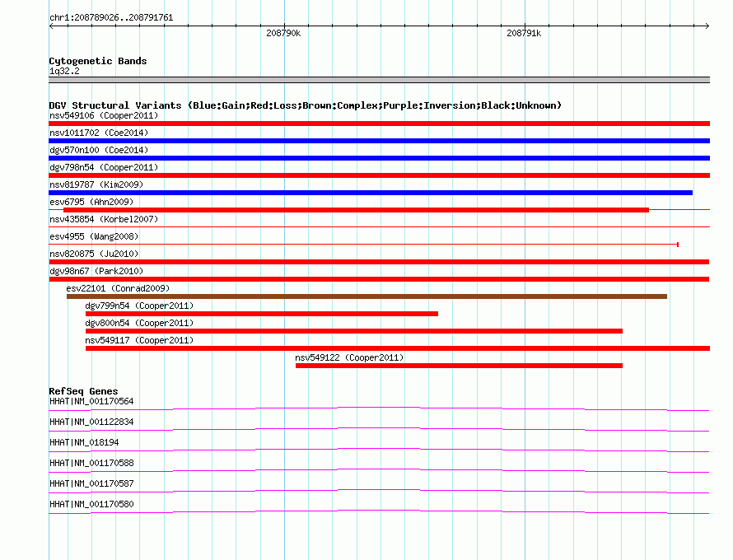Click dgv98n67 (Park2010) label
Image resolution: width=733 pixels, height=560 pixels.
tap(96, 271)
